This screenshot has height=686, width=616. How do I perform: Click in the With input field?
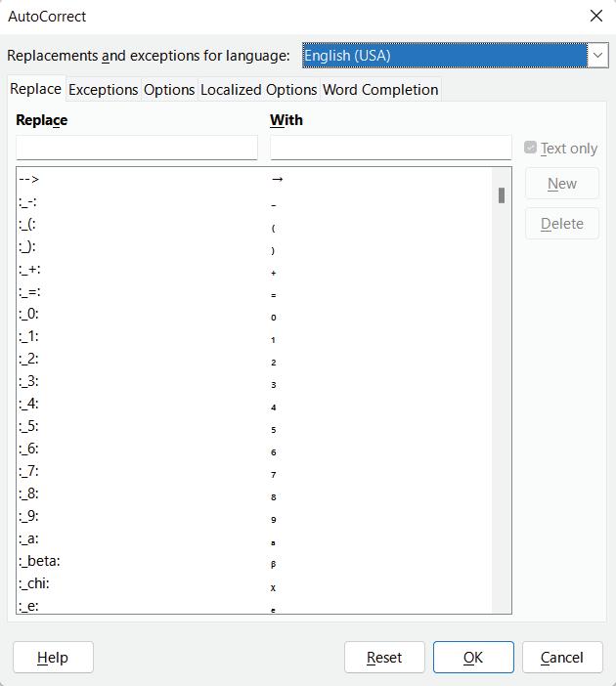(x=390, y=148)
